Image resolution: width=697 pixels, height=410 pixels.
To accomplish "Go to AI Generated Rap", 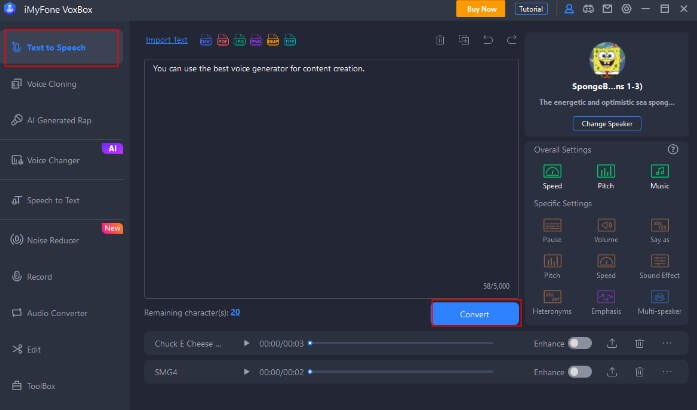I will (51, 120).
